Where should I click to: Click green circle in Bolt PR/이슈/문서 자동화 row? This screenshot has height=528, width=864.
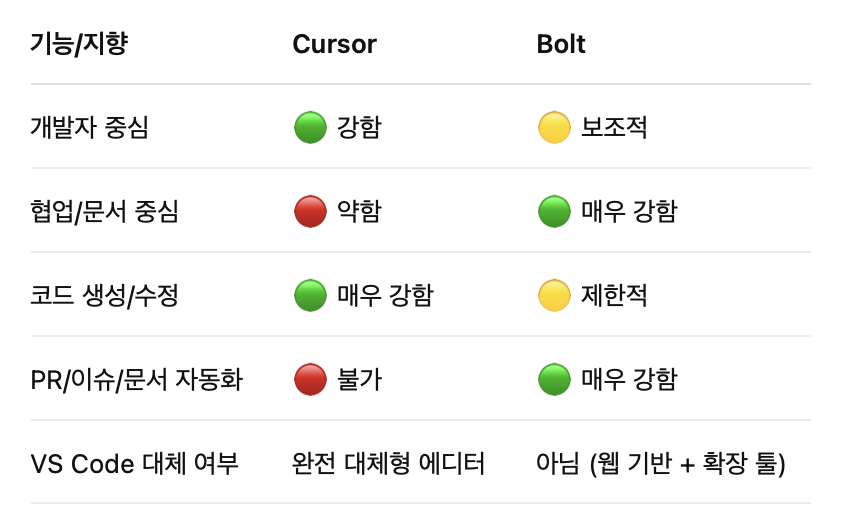pos(554,379)
